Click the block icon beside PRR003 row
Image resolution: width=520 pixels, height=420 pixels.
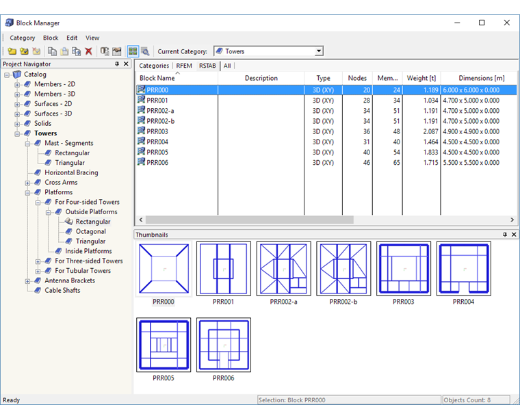[x=141, y=131]
